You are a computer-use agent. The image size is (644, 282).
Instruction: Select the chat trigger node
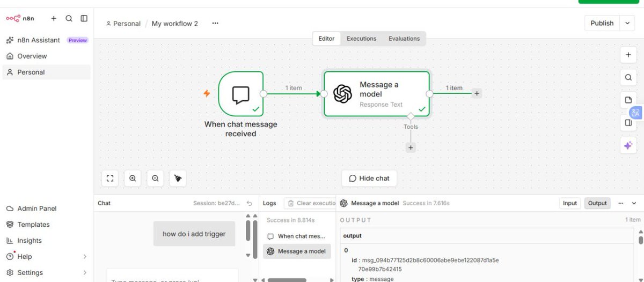point(241,94)
